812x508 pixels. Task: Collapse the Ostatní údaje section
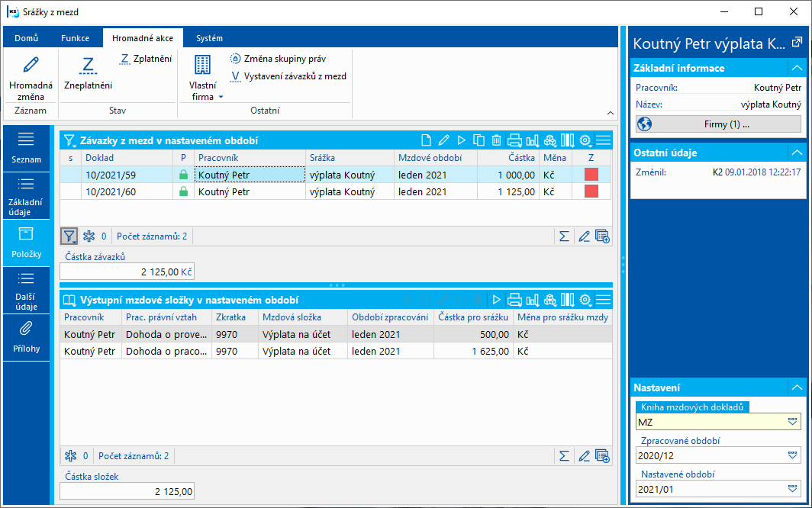[x=797, y=153]
